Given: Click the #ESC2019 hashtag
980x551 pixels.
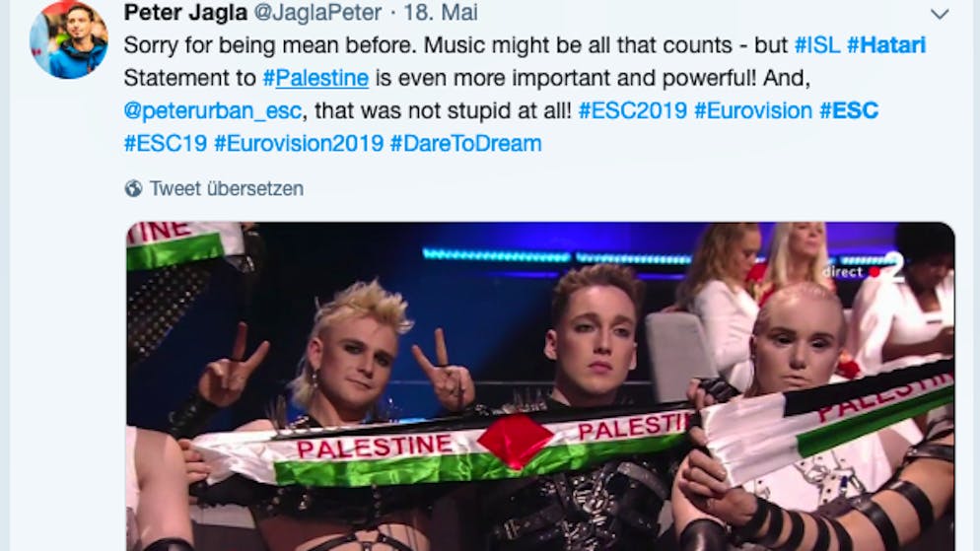Looking at the screenshot, I should (633, 110).
